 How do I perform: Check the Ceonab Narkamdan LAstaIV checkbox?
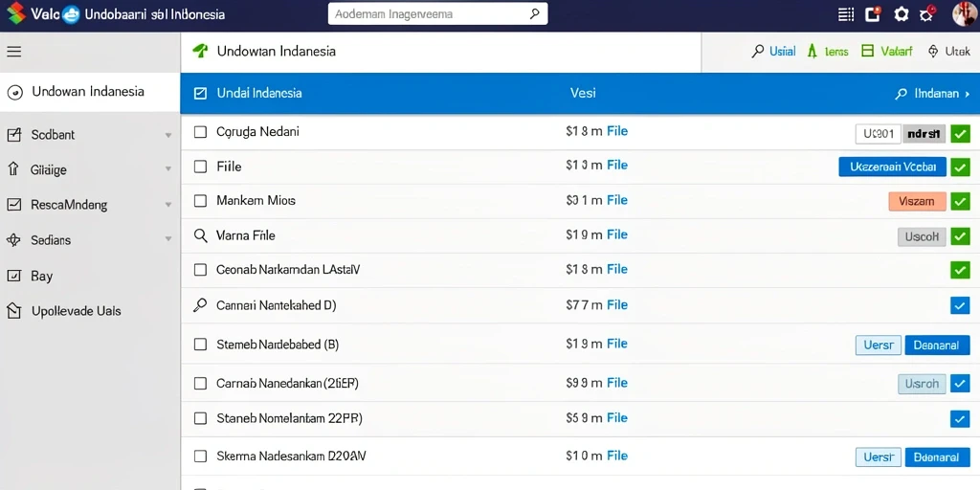200,269
